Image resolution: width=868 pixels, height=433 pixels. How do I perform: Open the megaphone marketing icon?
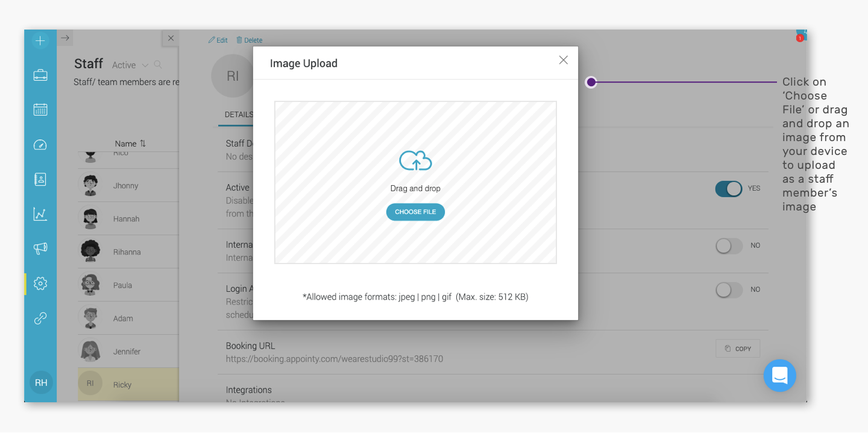40,248
